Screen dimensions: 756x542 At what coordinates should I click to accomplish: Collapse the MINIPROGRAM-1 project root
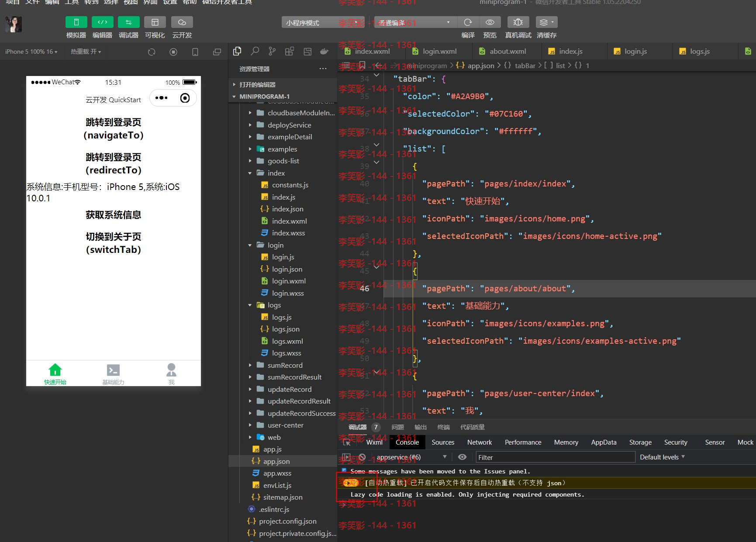point(283,96)
